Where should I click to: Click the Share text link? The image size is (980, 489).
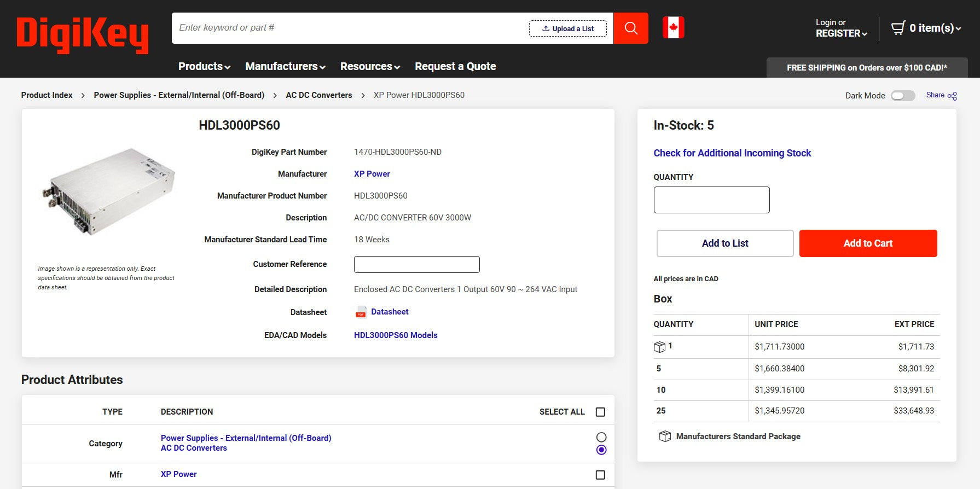point(935,95)
